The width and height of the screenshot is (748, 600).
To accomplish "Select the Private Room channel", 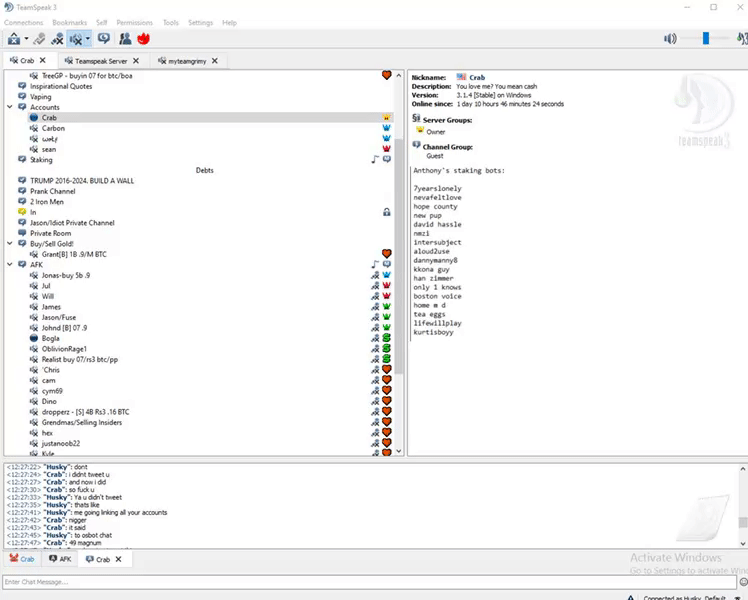I will (51, 233).
